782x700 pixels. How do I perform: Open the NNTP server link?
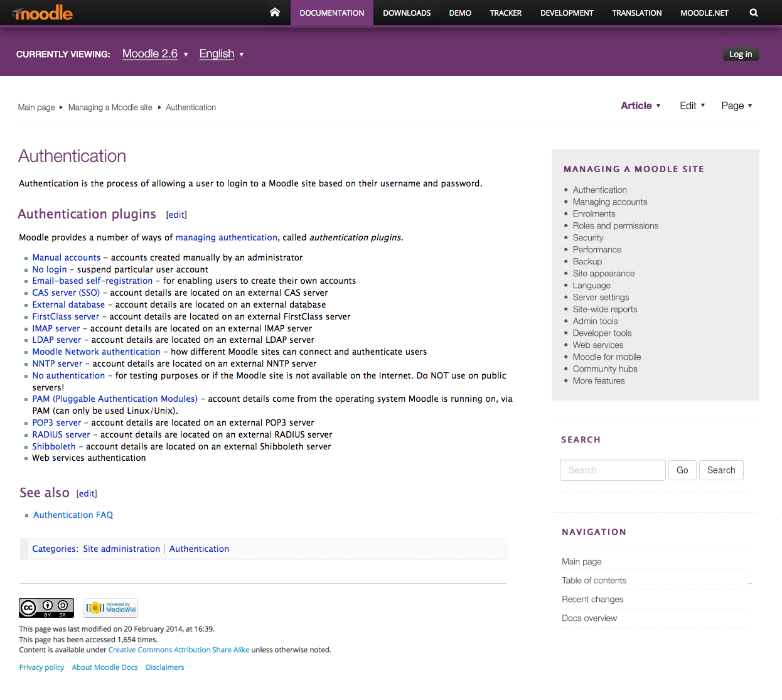[58, 363]
